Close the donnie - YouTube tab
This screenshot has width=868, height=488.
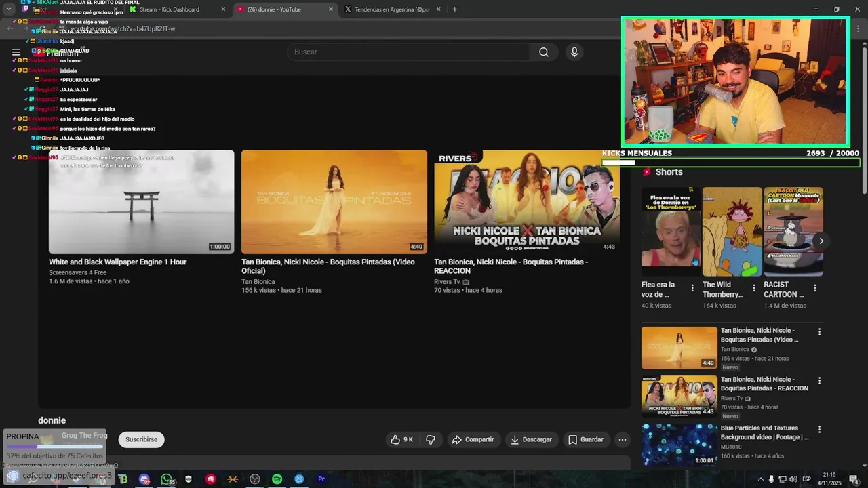[331, 9]
